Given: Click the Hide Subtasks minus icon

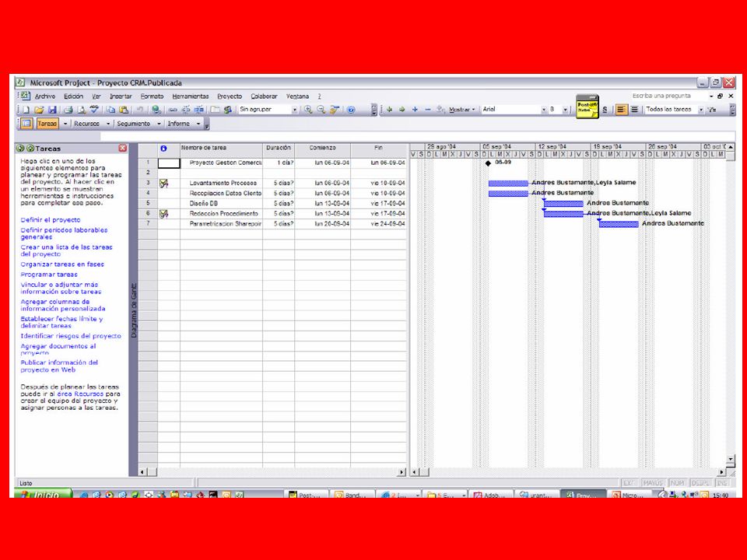Looking at the screenshot, I should click(x=428, y=110).
